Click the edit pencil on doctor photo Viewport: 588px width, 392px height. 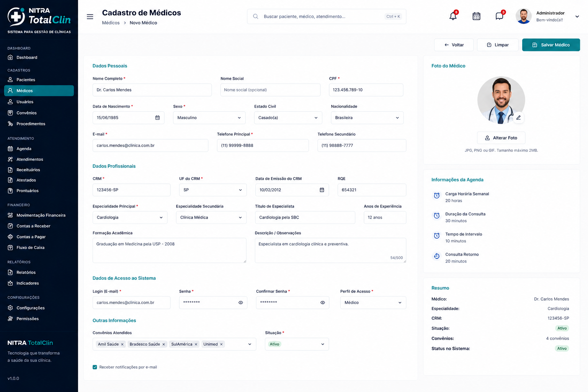tap(518, 118)
